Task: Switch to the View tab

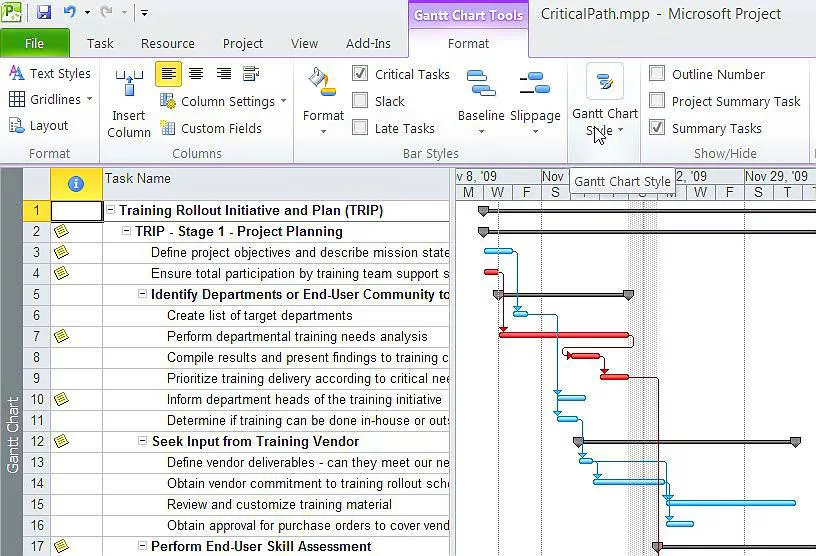Action: (x=304, y=43)
